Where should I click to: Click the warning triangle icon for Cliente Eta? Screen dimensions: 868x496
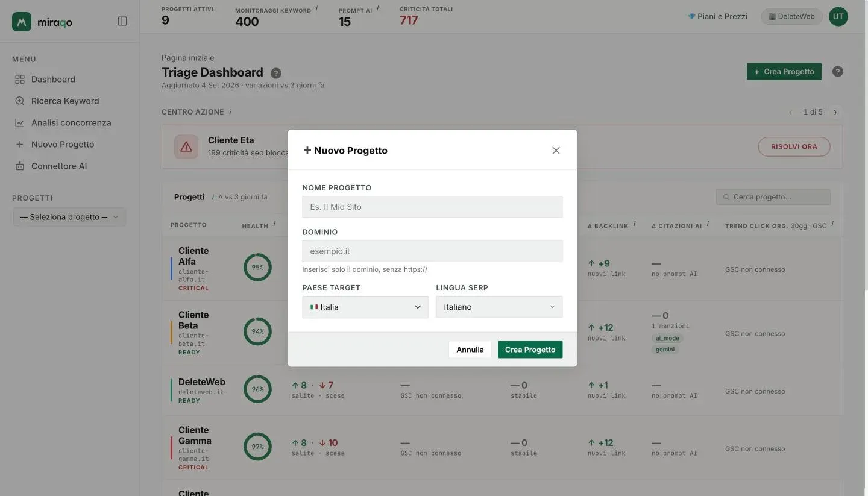186,146
